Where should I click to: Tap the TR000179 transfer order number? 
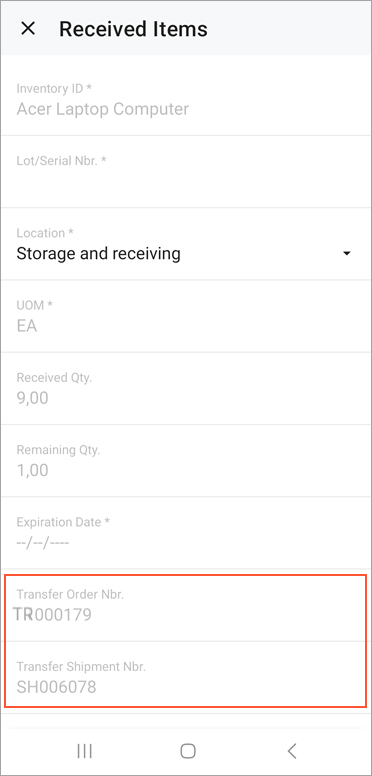(x=52, y=615)
